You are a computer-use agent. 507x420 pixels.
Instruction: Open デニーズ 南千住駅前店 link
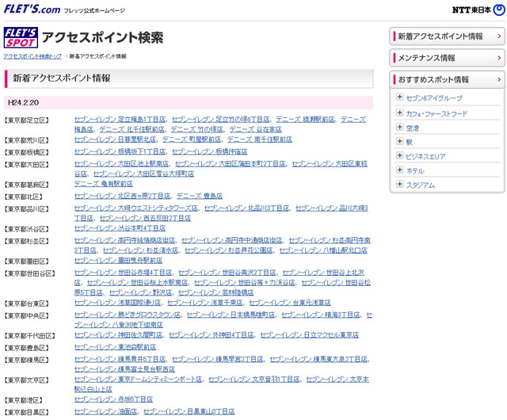pyautogui.click(x=260, y=139)
